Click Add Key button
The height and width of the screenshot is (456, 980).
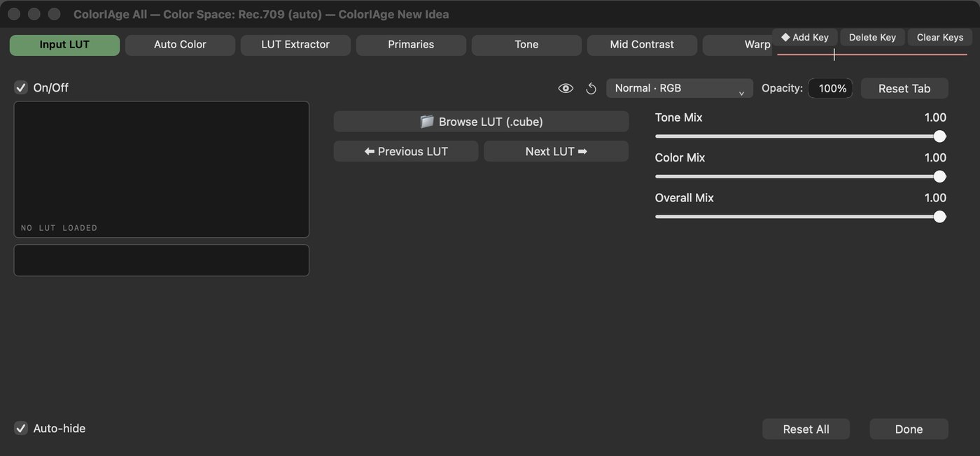tap(805, 37)
